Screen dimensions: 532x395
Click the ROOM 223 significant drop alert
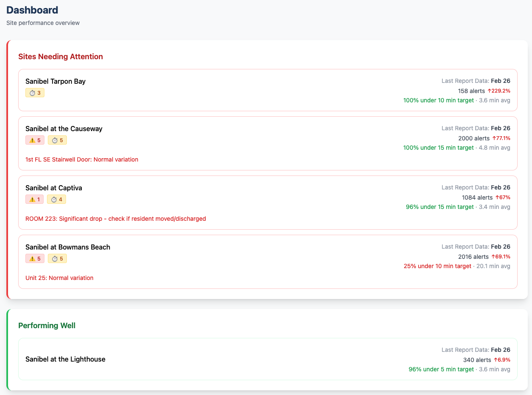pos(115,219)
